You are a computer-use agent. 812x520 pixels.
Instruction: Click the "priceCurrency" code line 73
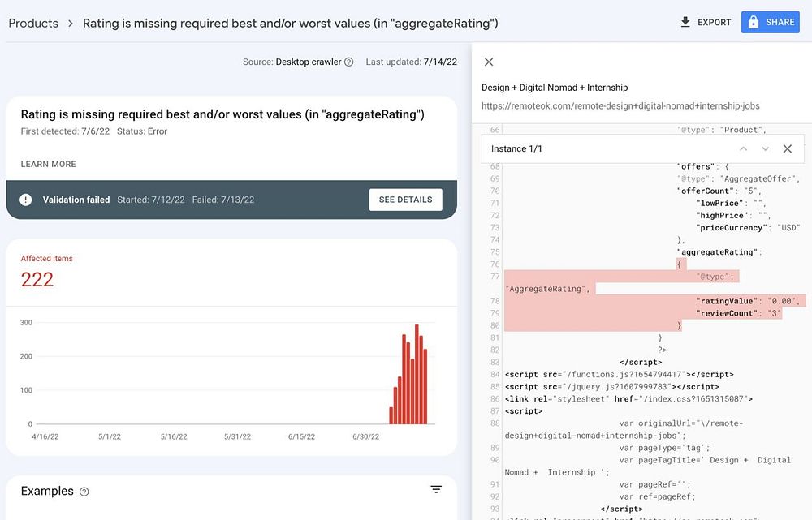pos(748,228)
